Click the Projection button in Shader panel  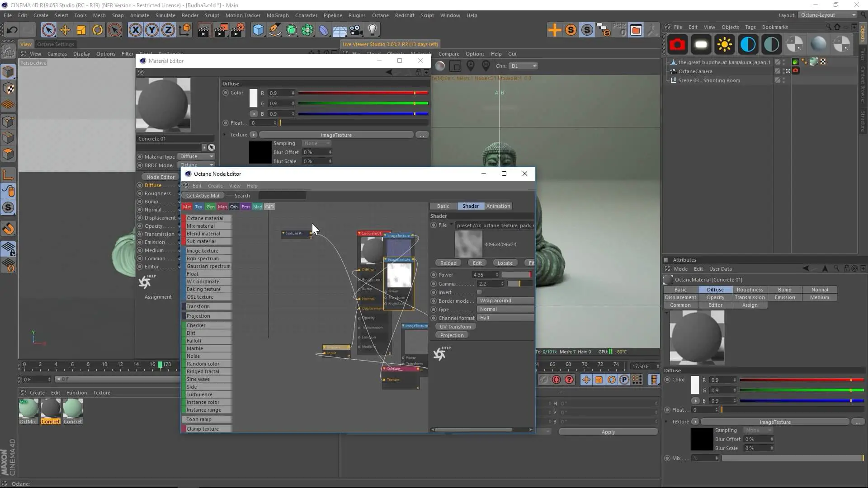[x=452, y=335]
